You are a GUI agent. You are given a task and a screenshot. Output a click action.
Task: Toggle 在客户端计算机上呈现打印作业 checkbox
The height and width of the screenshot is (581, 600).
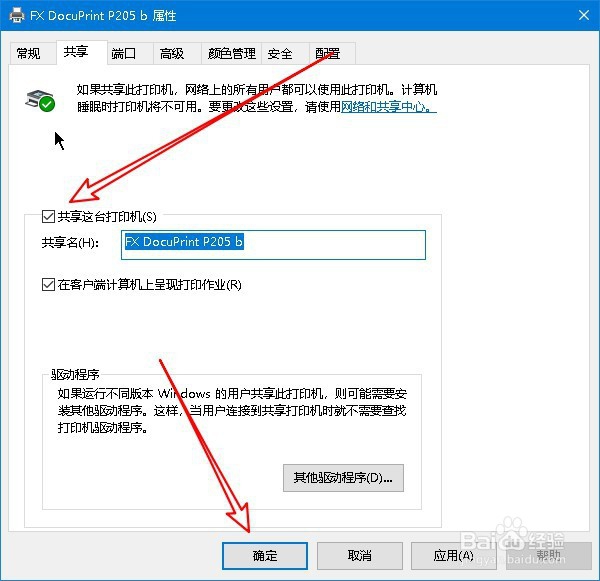click(x=48, y=284)
